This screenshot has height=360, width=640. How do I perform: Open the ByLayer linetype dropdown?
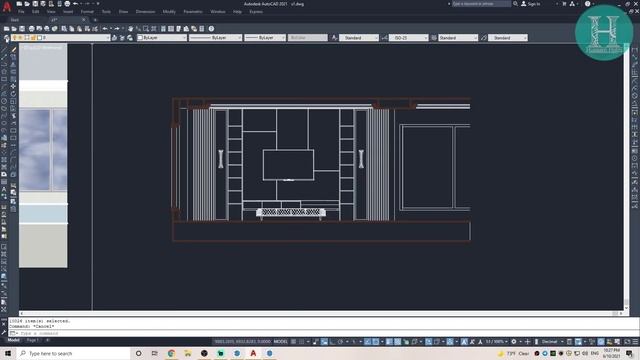click(x=215, y=38)
